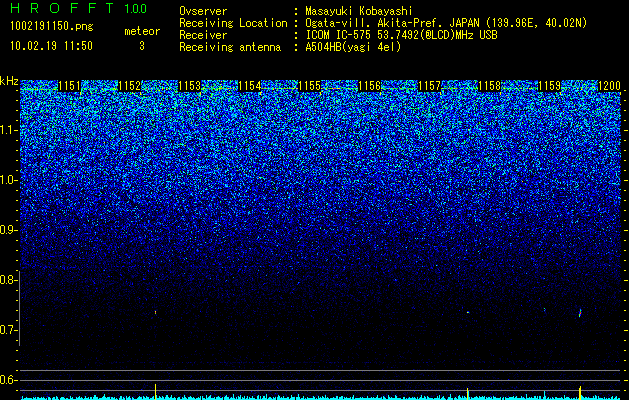
Task: Click the meteor count value 3
Action: click(x=142, y=46)
